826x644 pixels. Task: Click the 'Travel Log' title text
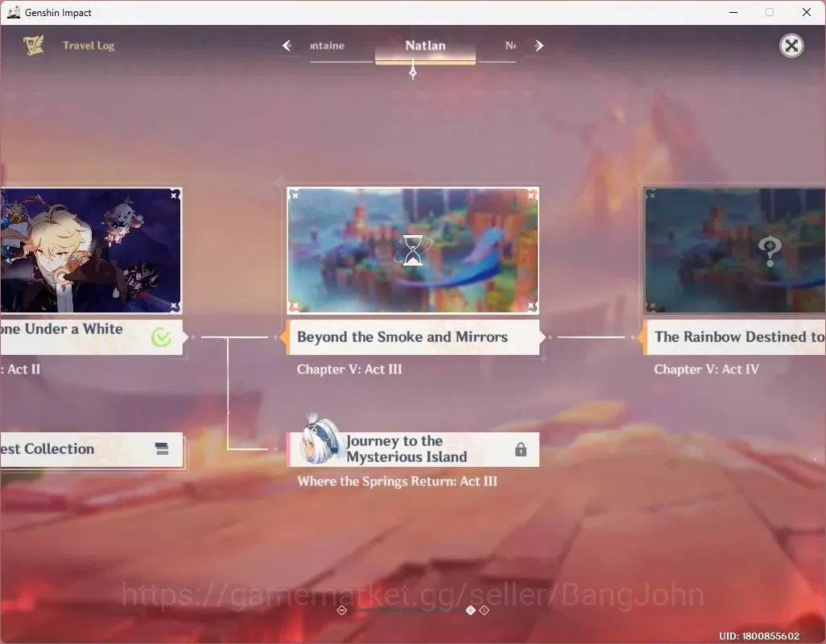(89, 46)
